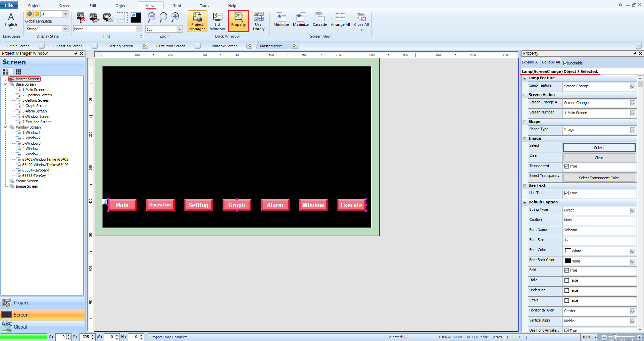644x341 pixels.
Task: Toggle the Italic checkbox
Action: point(566,280)
